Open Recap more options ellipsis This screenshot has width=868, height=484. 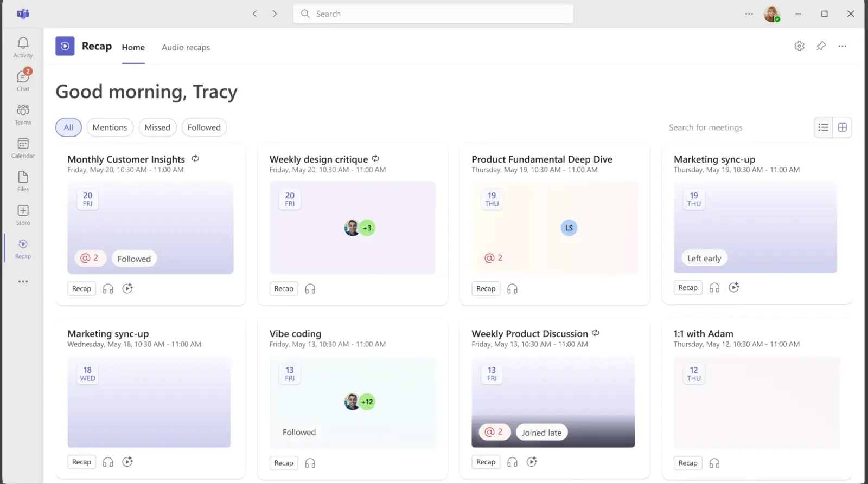[842, 46]
